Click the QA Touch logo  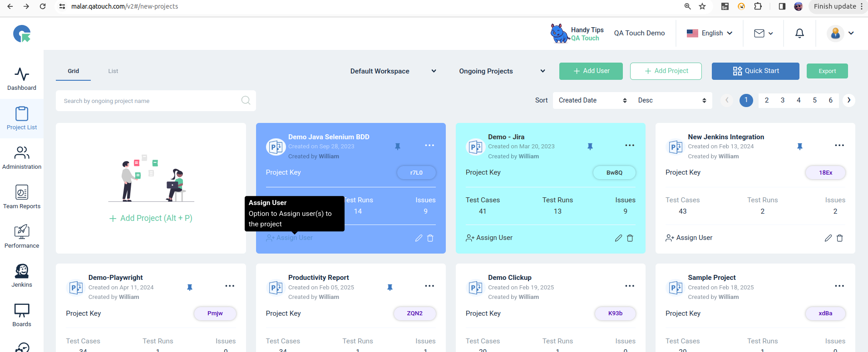[x=22, y=34]
